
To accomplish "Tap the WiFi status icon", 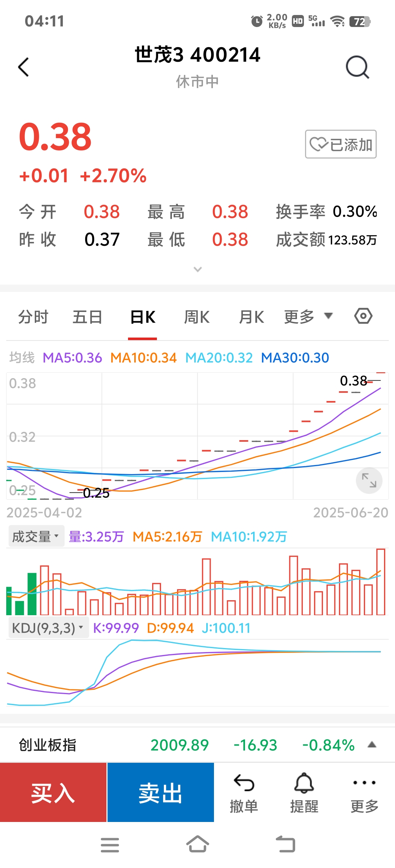I will (337, 22).
